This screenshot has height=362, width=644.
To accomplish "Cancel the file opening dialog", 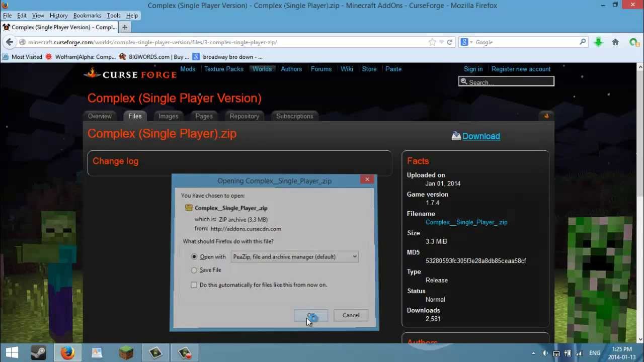I will coord(351,315).
